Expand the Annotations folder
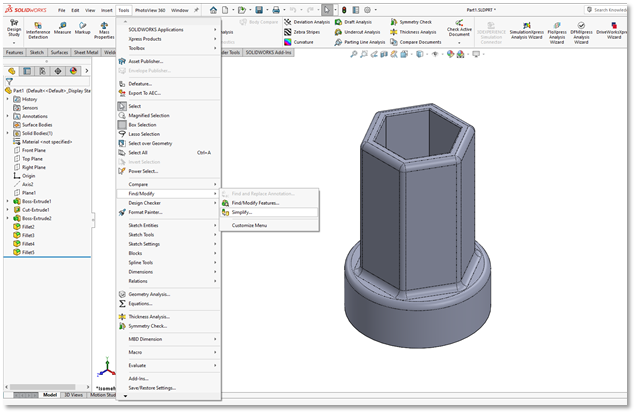 click(7, 116)
